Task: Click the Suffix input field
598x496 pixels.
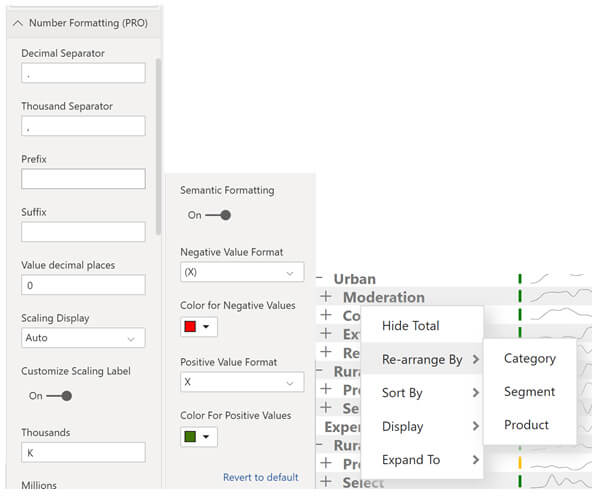Action: [x=83, y=232]
